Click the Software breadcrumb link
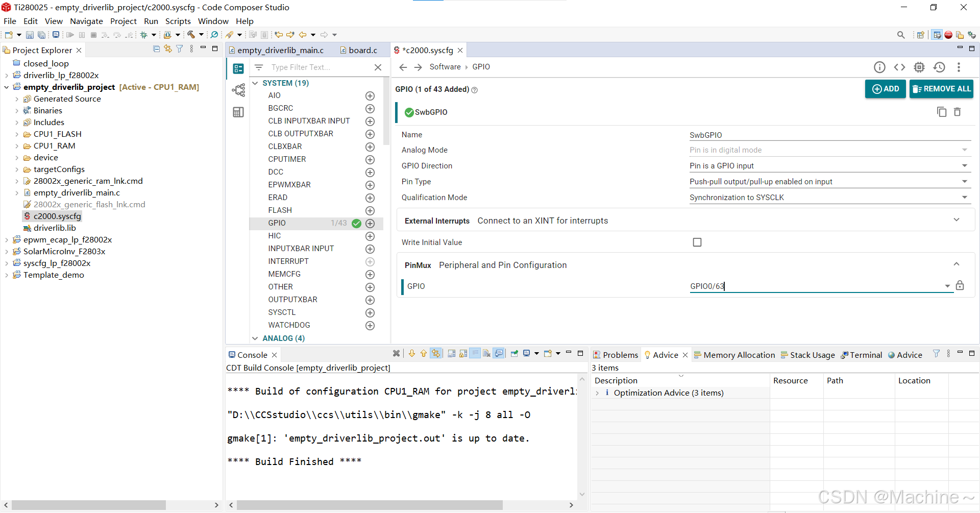980x513 pixels. 445,67
